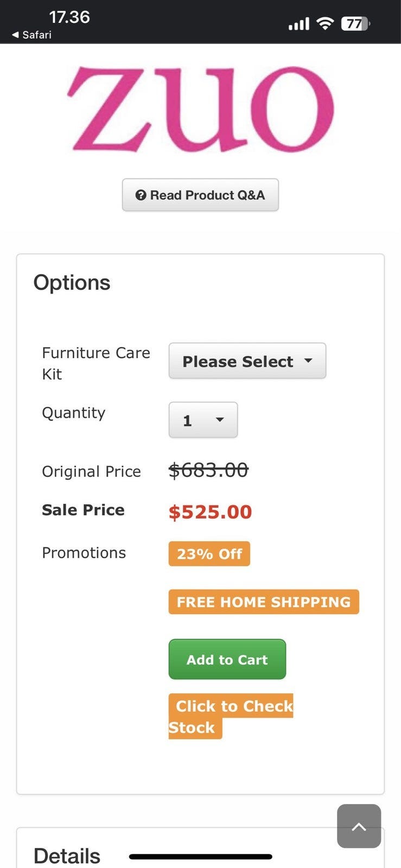Tap the Details section heading
The height and width of the screenshot is (868, 401).
(67, 856)
